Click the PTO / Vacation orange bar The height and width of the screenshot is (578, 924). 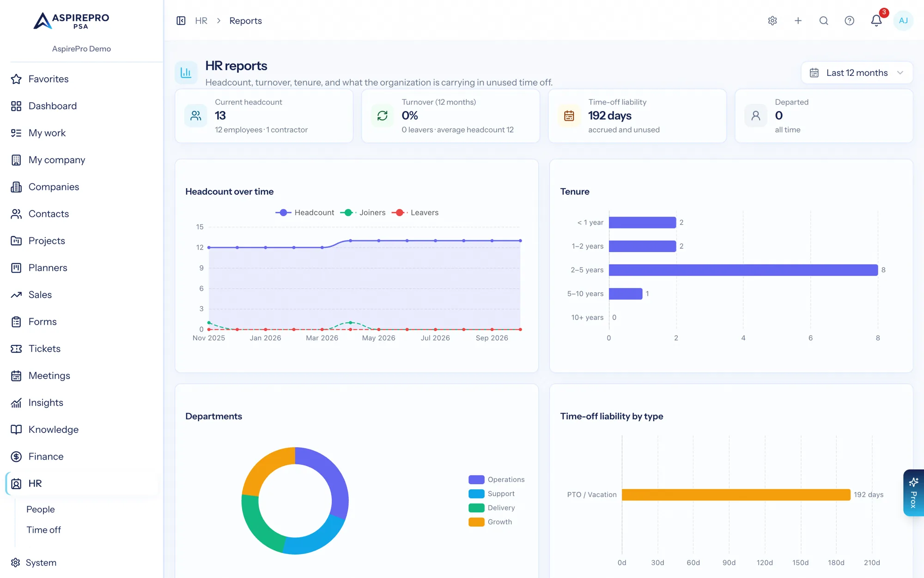[736, 495]
